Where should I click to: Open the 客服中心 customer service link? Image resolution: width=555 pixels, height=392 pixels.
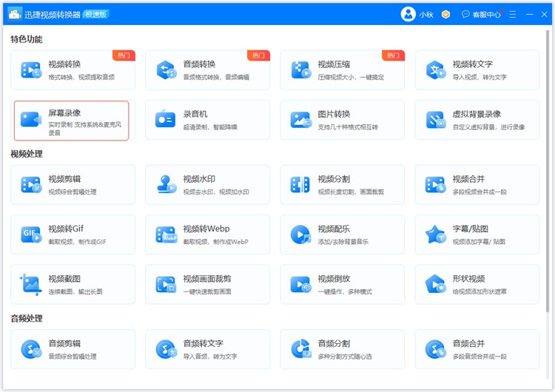tap(482, 14)
